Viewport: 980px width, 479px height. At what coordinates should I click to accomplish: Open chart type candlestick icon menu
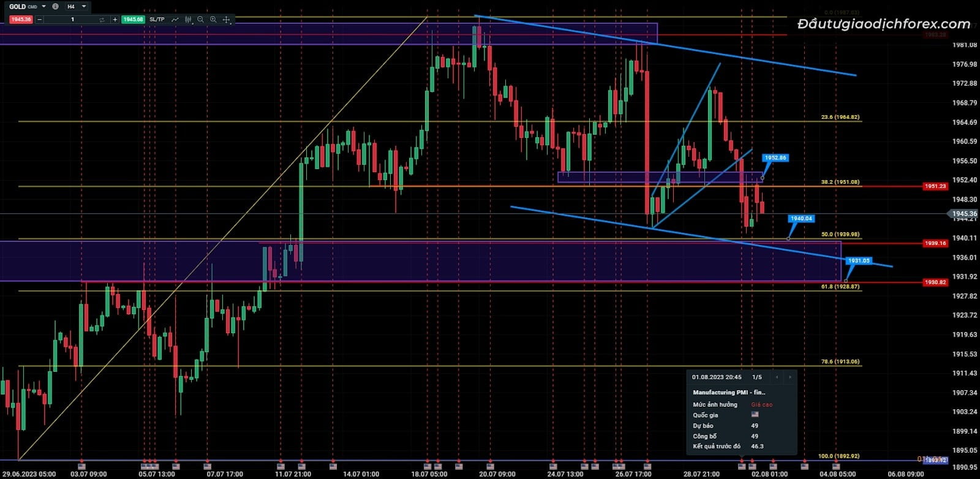pyautogui.click(x=189, y=20)
